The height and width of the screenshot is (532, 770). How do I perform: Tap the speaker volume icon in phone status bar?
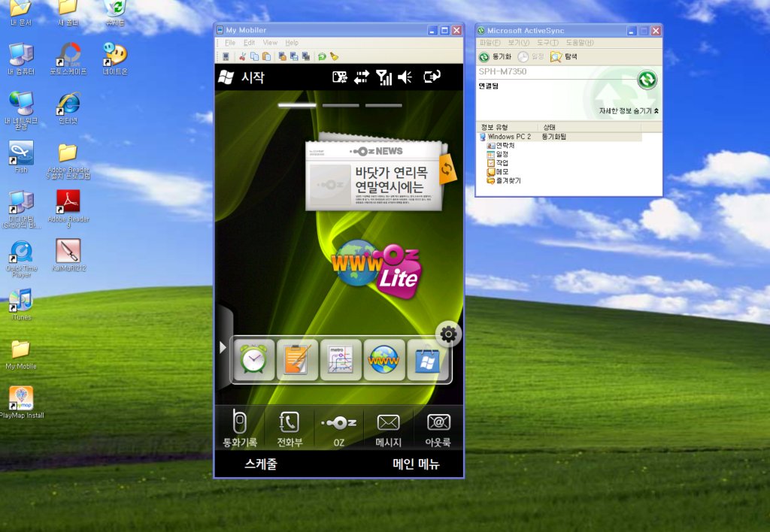coord(405,77)
